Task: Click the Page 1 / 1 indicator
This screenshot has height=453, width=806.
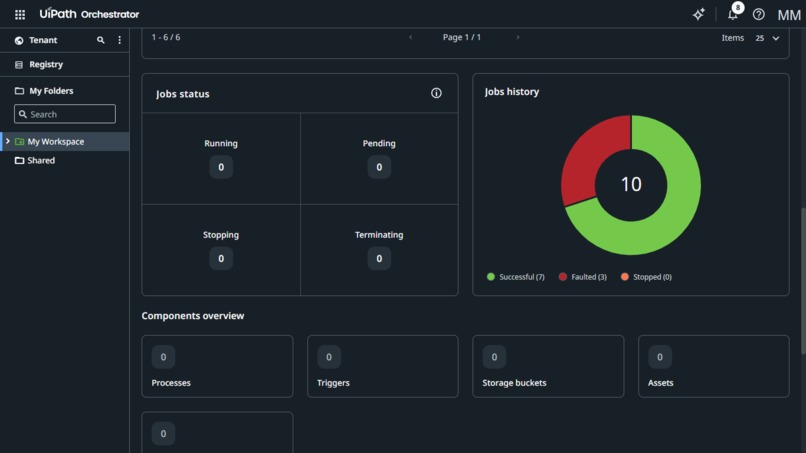Action: [x=462, y=37]
